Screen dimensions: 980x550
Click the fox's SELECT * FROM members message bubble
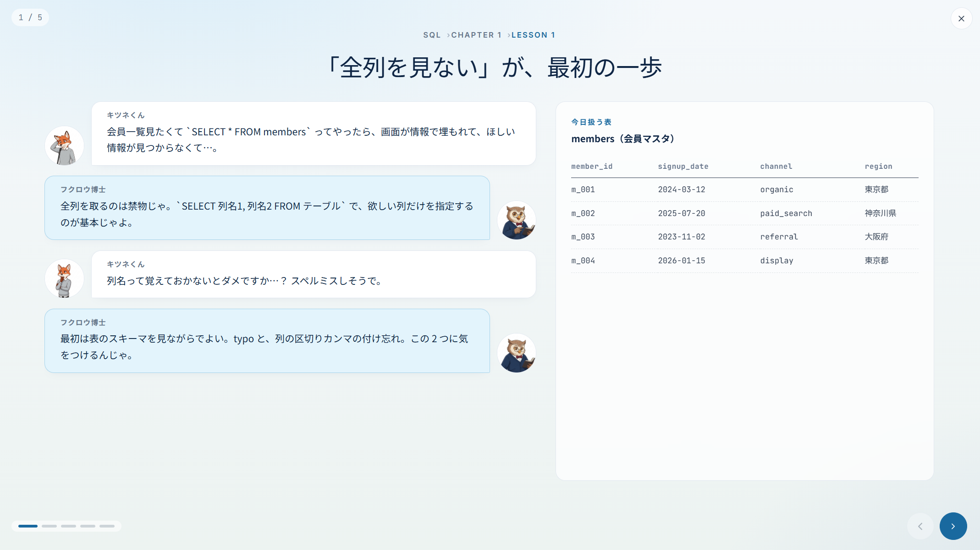(314, 133)
